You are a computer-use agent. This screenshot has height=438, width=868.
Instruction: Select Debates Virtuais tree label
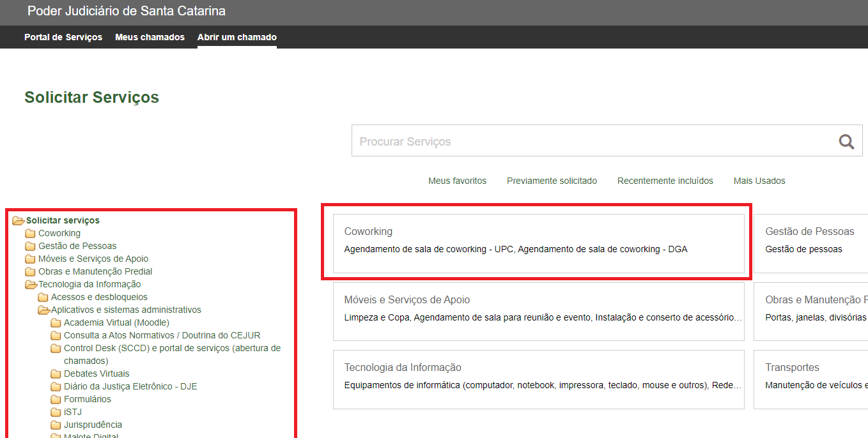tap(97, 374)
